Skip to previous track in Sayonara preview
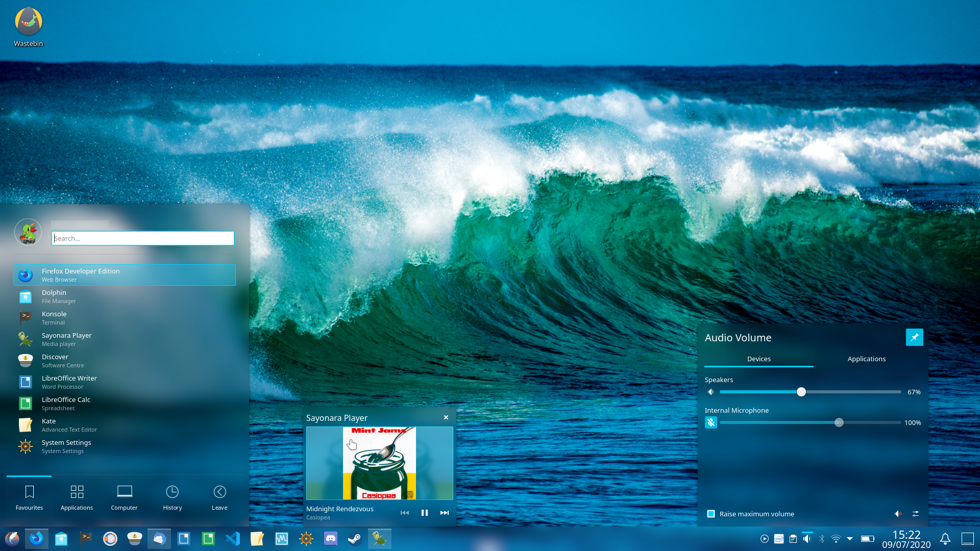This screenshot has width=980, height=551. [405, 513]
